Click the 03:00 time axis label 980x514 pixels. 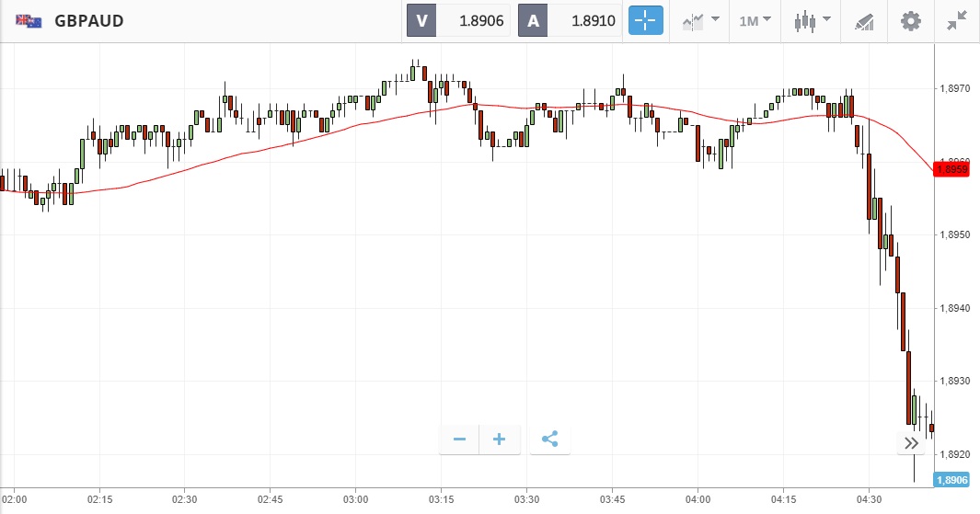[355, 499]
